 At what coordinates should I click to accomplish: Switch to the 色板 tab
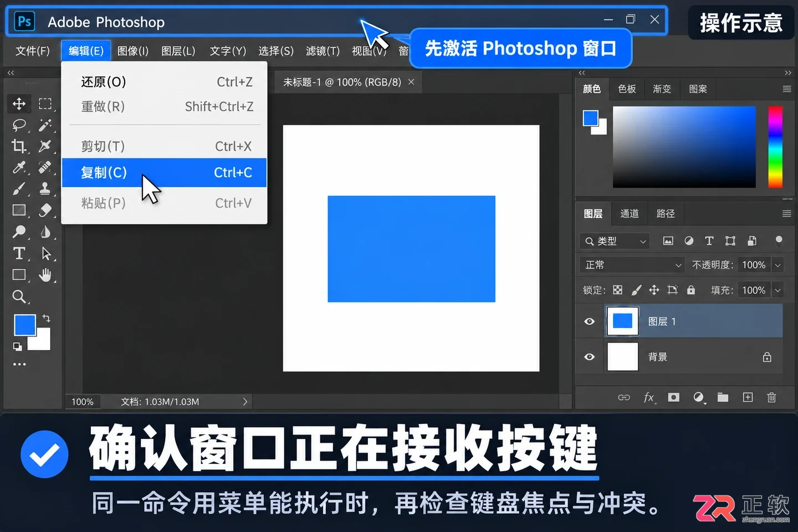[x=627, y=89]
